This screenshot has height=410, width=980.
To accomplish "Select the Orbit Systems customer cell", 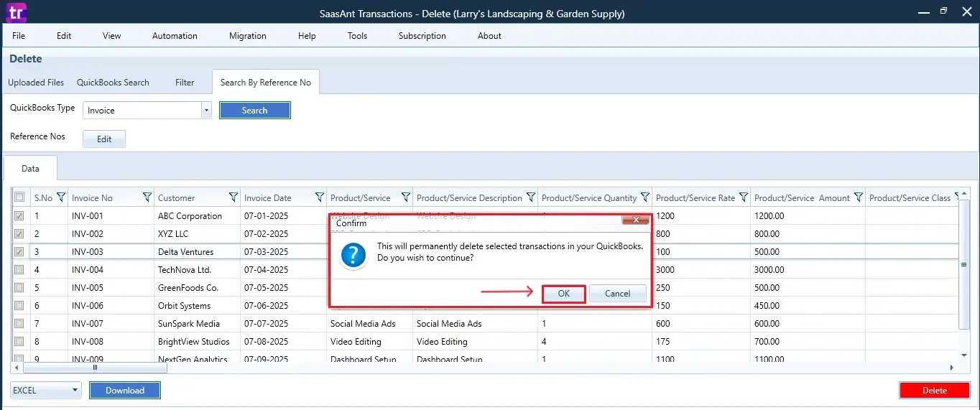I will 197,305.
